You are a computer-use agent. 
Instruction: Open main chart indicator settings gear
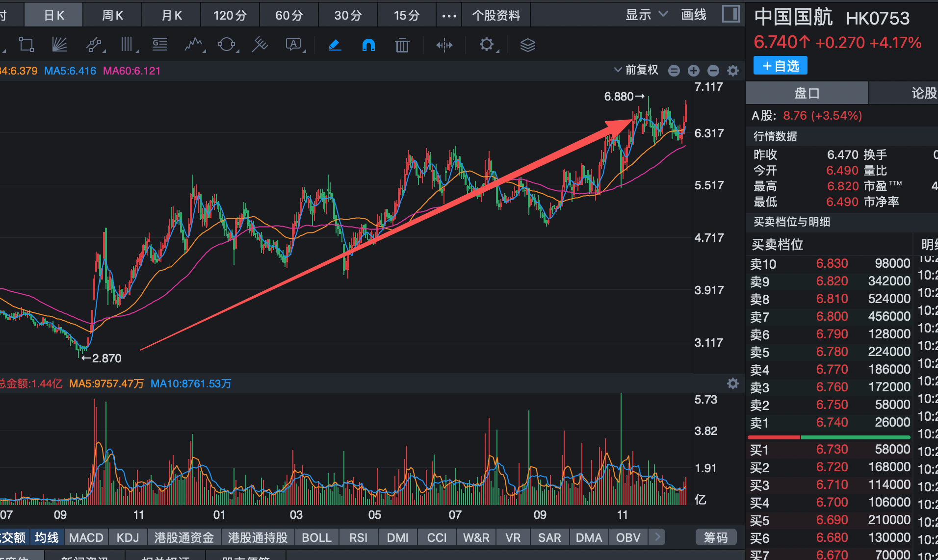pos(732,71)
